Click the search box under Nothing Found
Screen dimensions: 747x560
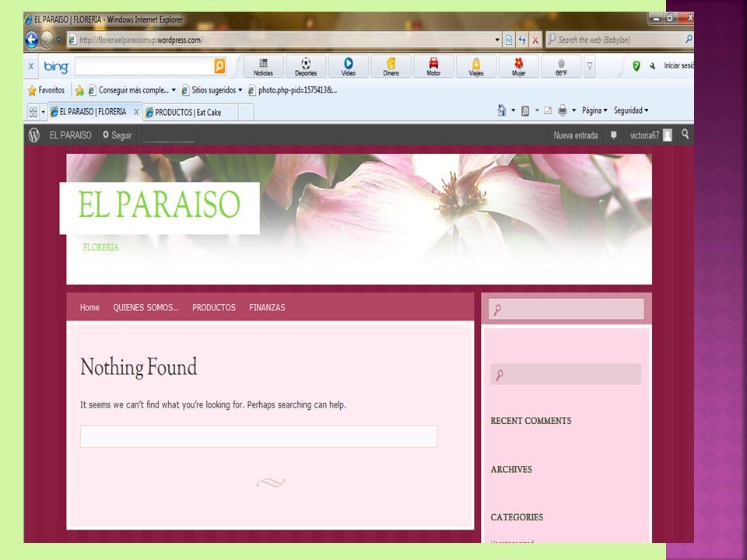[258, 436]
